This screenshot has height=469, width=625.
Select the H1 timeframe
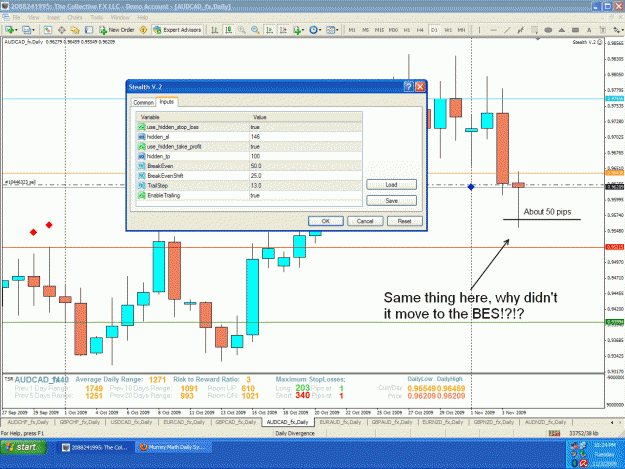coord(407,30)
